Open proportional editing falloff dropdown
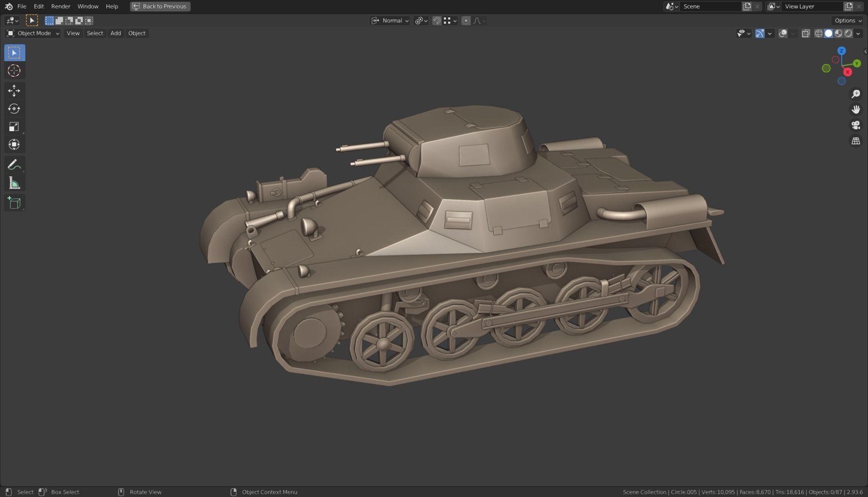Viewport: 868px width, 497px height. pos(480,20)
